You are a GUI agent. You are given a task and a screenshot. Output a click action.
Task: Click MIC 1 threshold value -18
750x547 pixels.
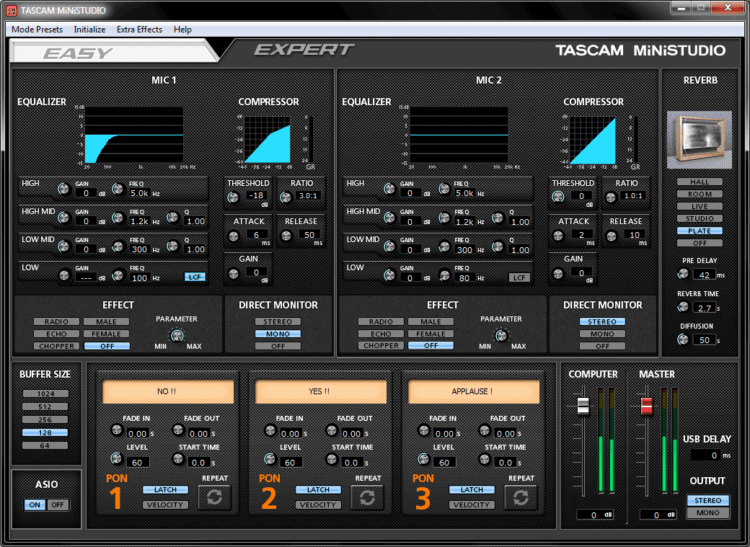tap(256, 196)
